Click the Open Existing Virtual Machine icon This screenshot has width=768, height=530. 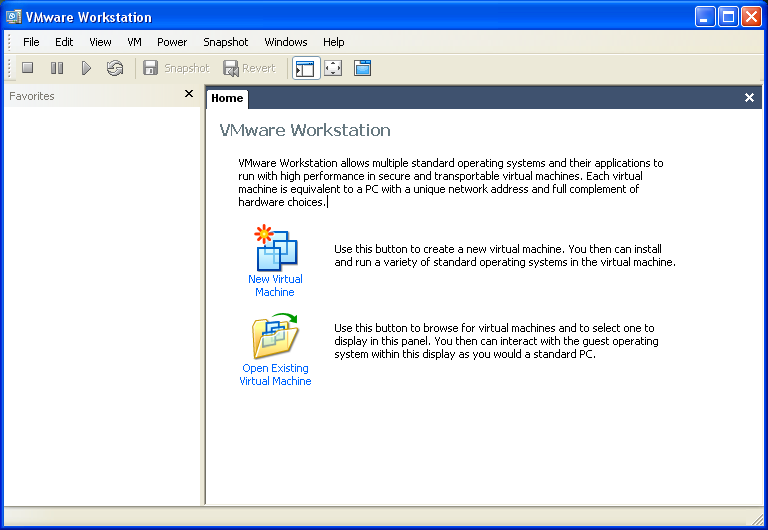(275, 336)
